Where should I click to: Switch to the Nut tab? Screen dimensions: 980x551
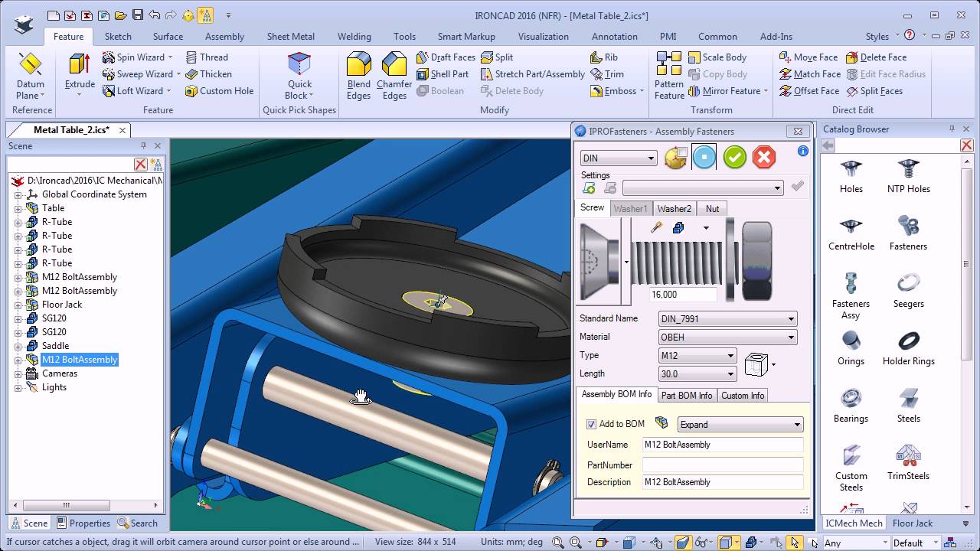pos(712,209)
